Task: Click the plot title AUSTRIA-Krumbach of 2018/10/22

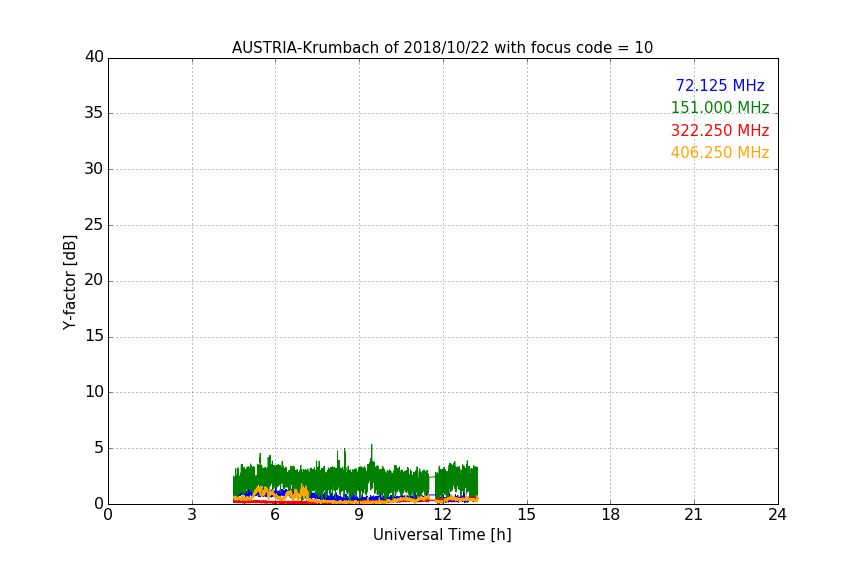Action: [x=442, y=47]
